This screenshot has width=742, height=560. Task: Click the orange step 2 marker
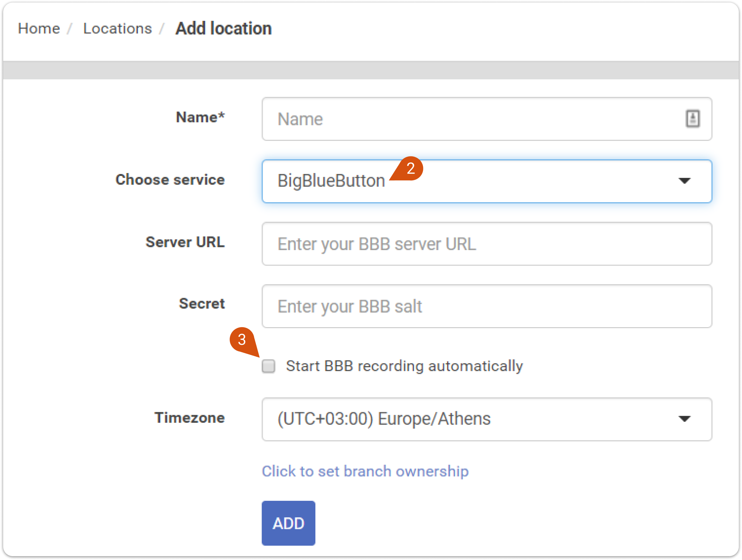tap(411, 168)
